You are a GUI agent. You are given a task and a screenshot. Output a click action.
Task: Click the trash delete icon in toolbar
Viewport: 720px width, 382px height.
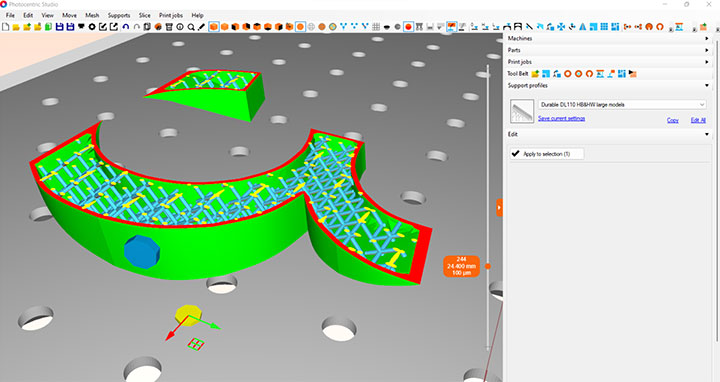coord(169,27)
